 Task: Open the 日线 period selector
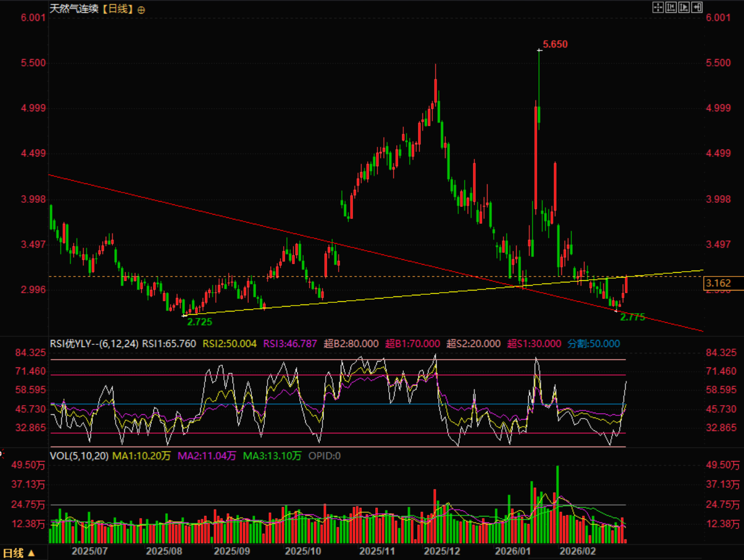[19, 553]
